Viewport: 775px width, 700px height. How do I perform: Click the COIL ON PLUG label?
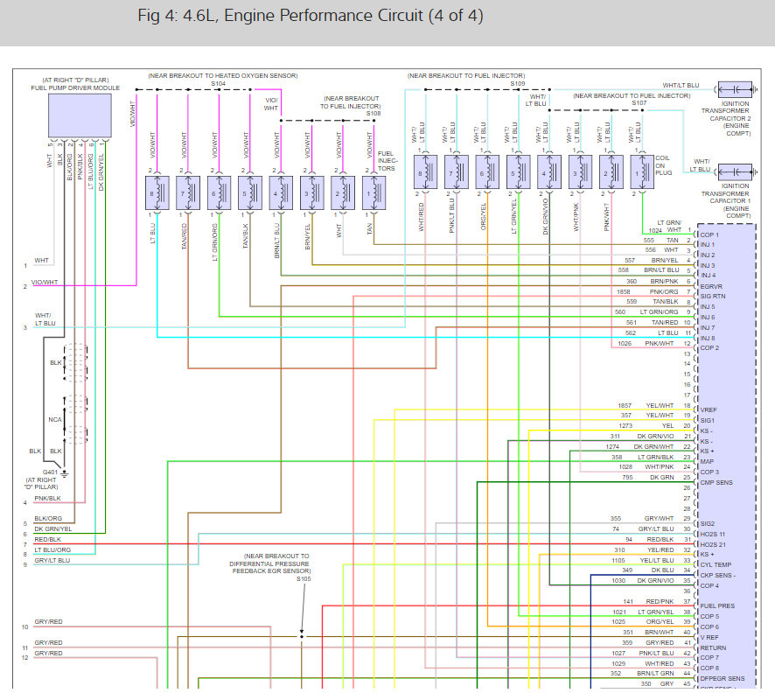point(663,165)
